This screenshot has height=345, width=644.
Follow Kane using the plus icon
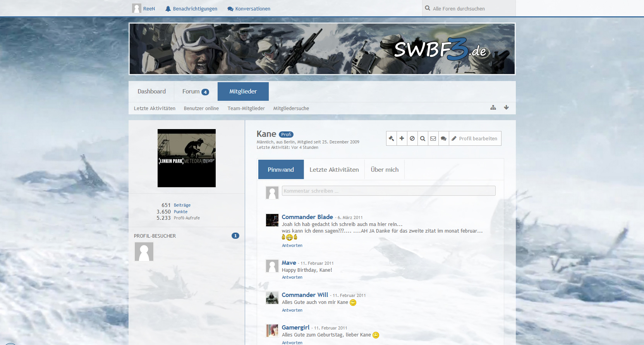pyautogui.click(x=402, y=138)
